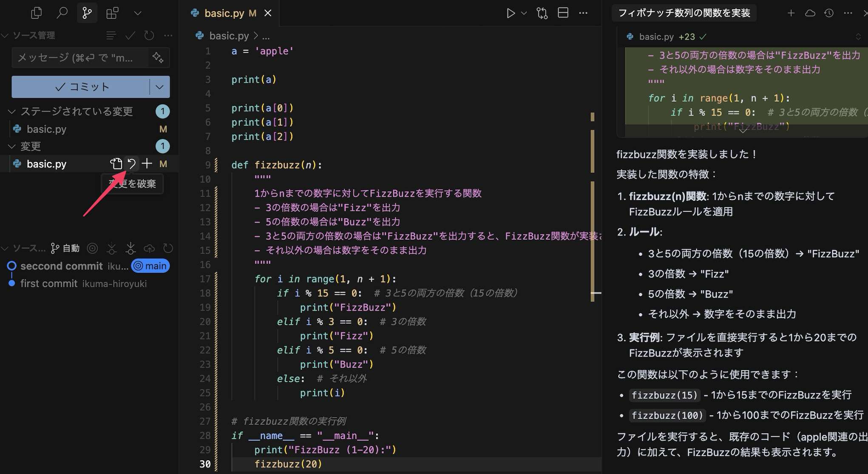Click the go-to-current-history target icon

pos(92,248)
